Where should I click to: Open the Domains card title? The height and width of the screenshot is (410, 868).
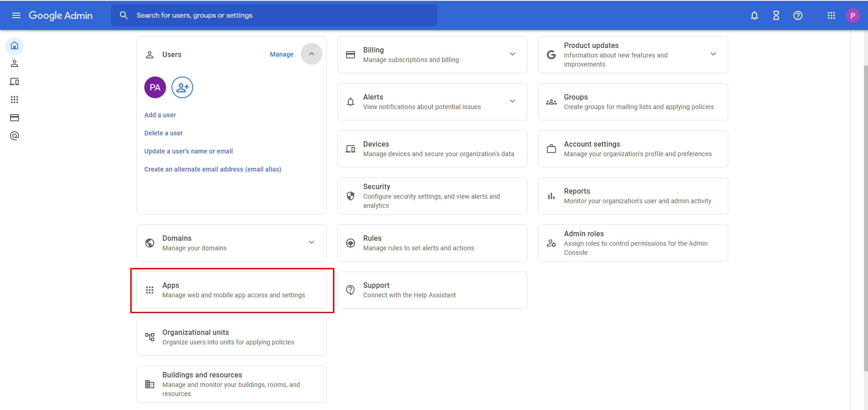(x=177, y=238)
